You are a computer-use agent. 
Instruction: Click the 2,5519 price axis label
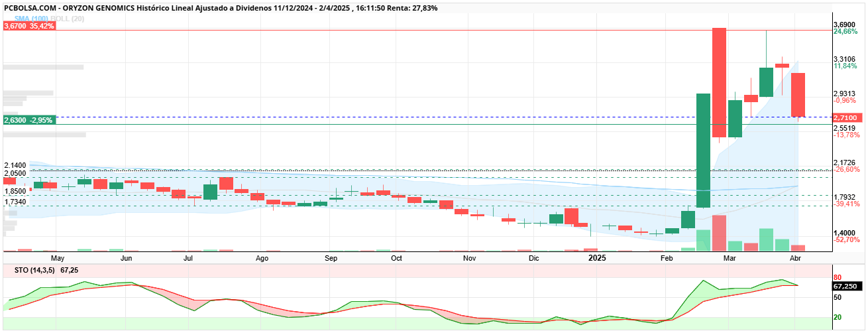[845, 128]
